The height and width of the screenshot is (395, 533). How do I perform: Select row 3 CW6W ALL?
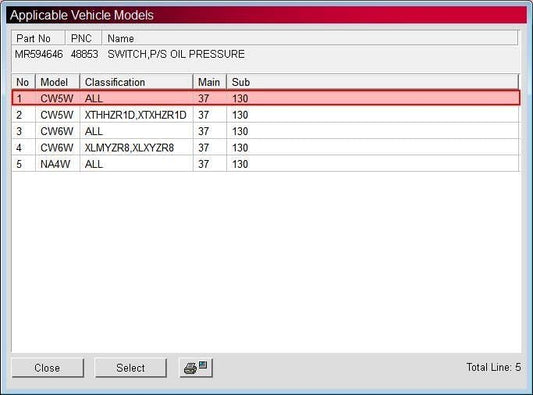click(x=266, y=131)
